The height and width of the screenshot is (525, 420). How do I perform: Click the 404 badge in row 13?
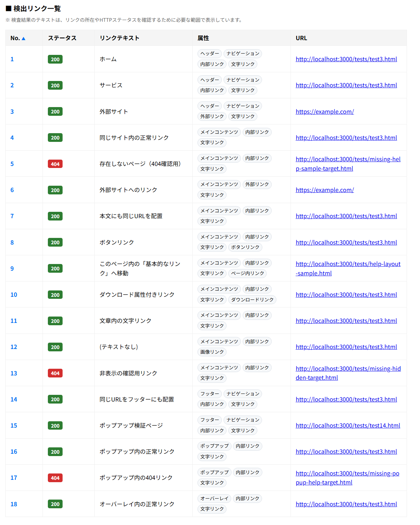55,373
